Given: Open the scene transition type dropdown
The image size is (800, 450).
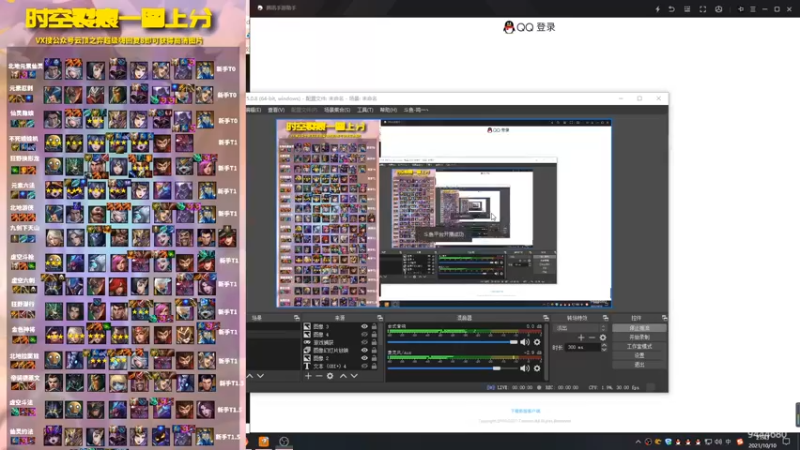Looking at the screenshot, I should 581,328.
